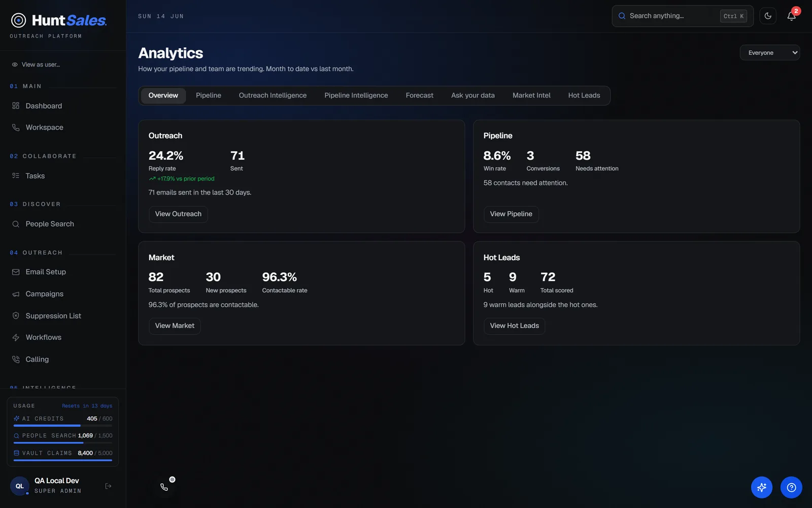812x508 pixels.
Task: Click the Dashboard grid icon
Action: (x=16, y=106)
